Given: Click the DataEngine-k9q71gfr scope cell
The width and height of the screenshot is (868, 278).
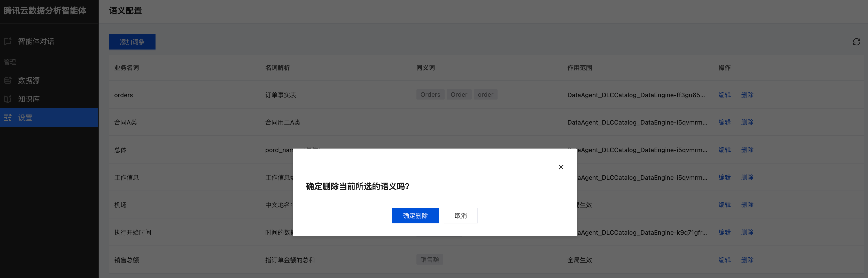Looking at the screenshot, I should 642,232.
